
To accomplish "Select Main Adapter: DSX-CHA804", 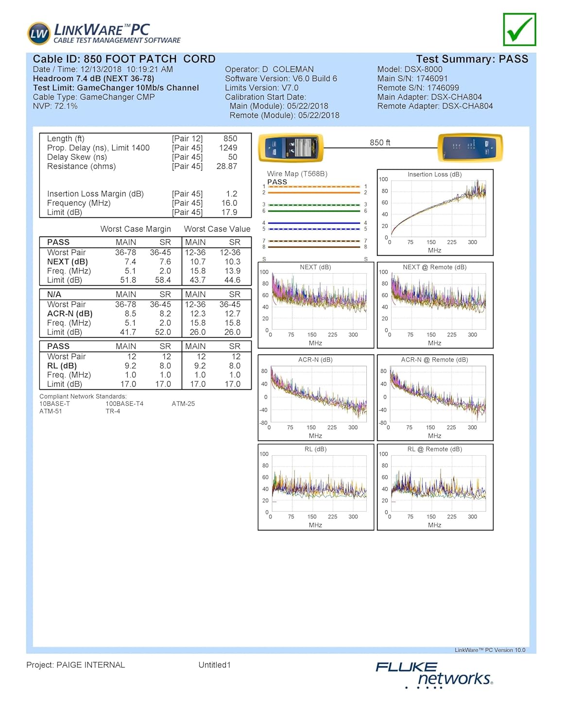I will point(429,97).
